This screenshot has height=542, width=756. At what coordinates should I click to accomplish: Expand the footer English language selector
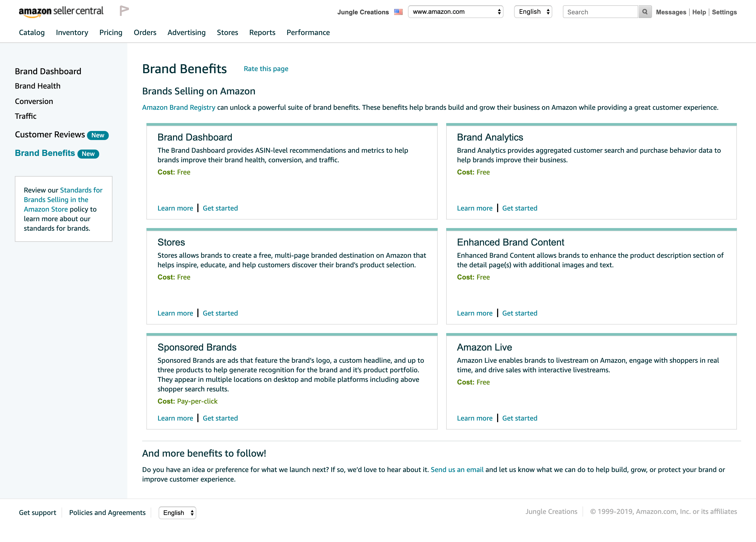pos(177,513)
